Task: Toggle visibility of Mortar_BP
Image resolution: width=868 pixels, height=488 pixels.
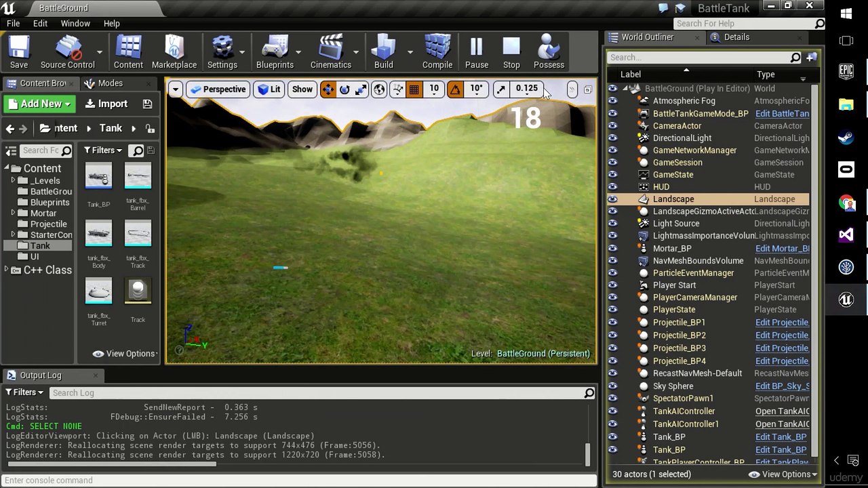Action: click(x=613, y=249)
